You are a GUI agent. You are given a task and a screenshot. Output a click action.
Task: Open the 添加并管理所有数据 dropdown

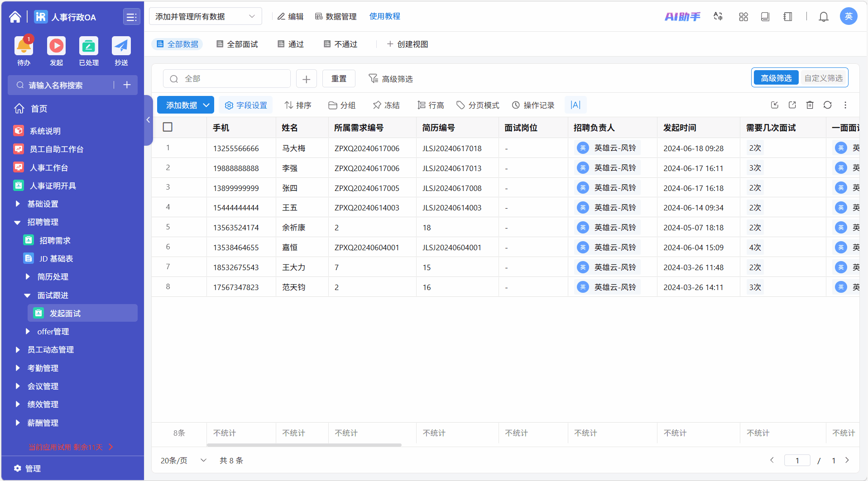(x=205, y=16)
